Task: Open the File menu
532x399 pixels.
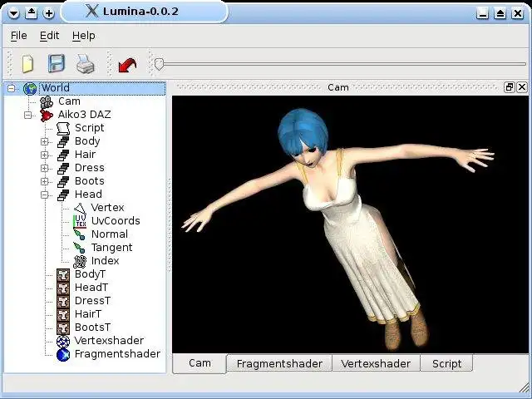Action: [x=18, y=36]
